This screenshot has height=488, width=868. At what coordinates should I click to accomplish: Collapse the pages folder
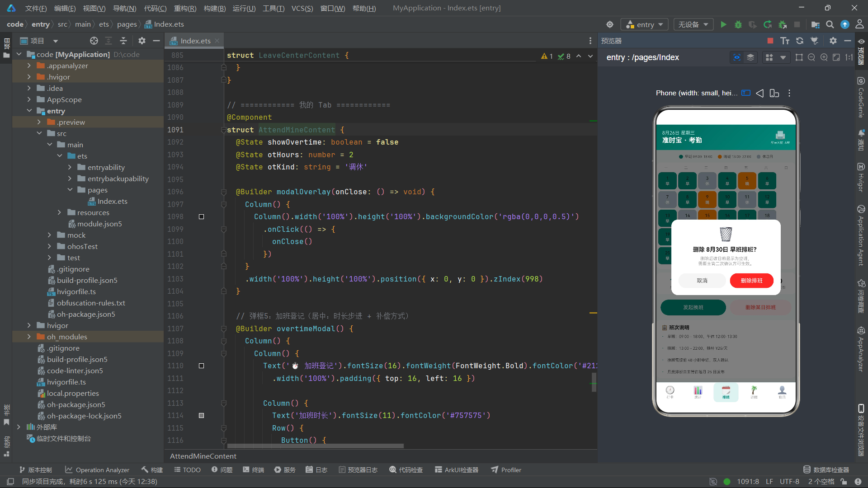(x=70, y=190)
